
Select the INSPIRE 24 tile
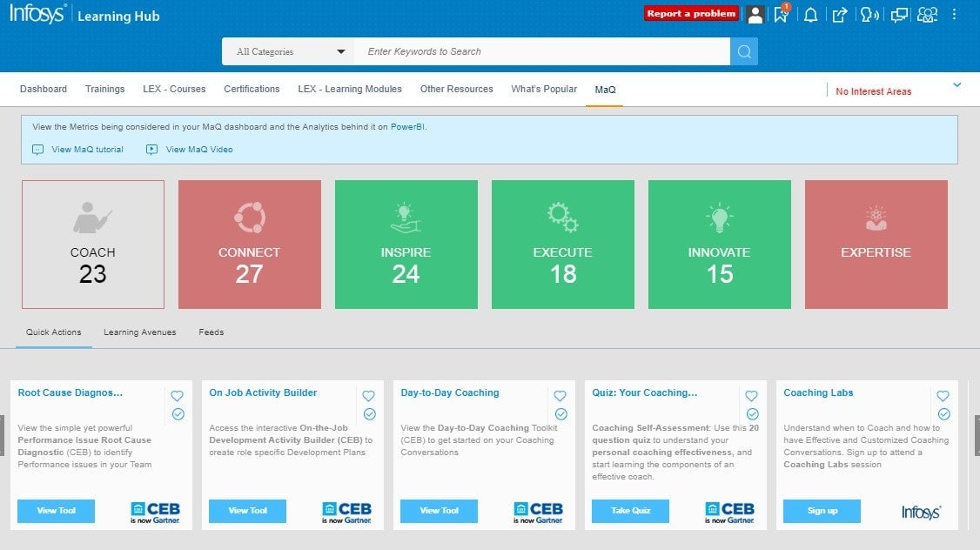tap(406, 245)
